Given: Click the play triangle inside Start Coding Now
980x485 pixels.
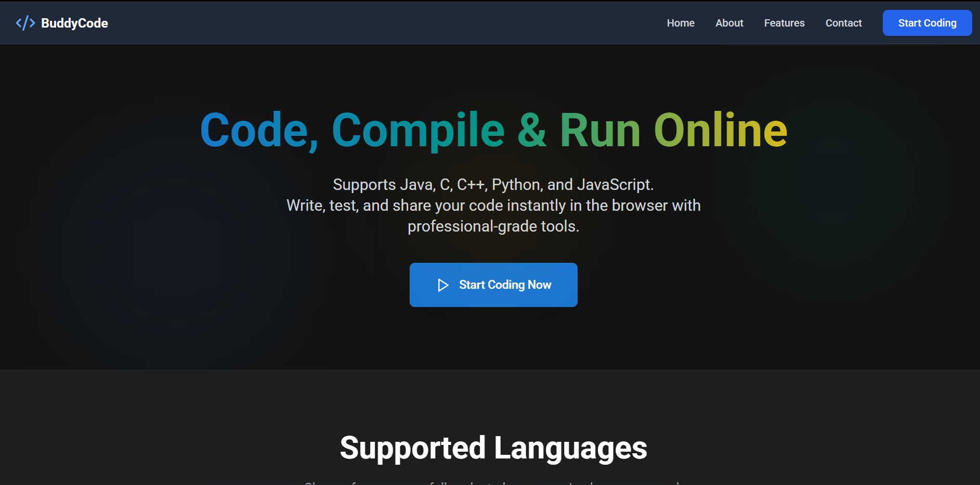Looking at the screenshot, I should click(443, 285).
